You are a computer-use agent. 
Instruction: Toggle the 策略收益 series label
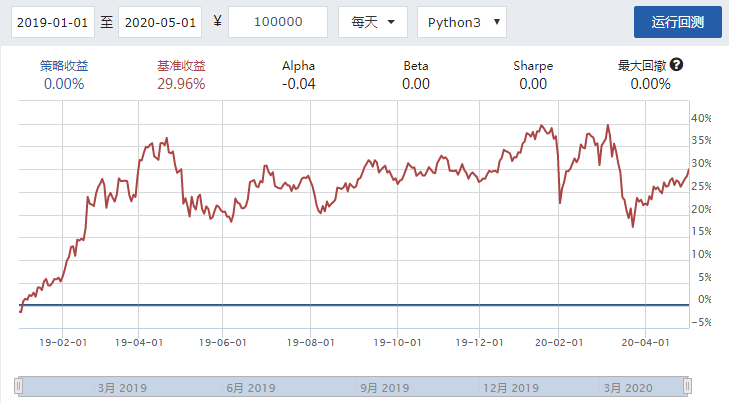click(x=64, y=66)
